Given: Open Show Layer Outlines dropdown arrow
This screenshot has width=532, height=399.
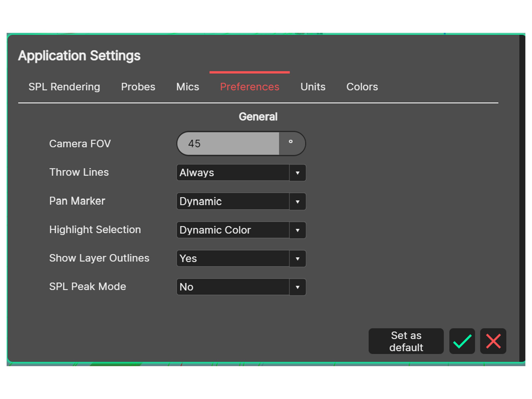Looking at the screenshot, I should coord(298,259).
